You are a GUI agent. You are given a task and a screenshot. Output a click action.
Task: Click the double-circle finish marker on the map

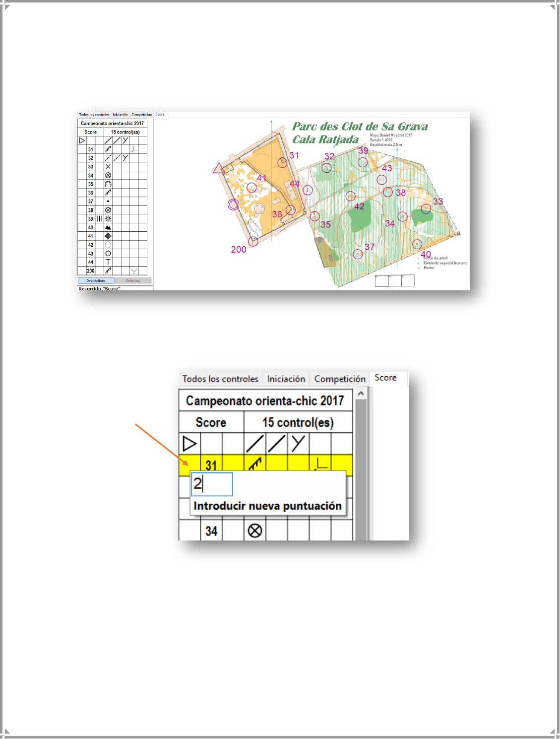click(x=233, y=204)
